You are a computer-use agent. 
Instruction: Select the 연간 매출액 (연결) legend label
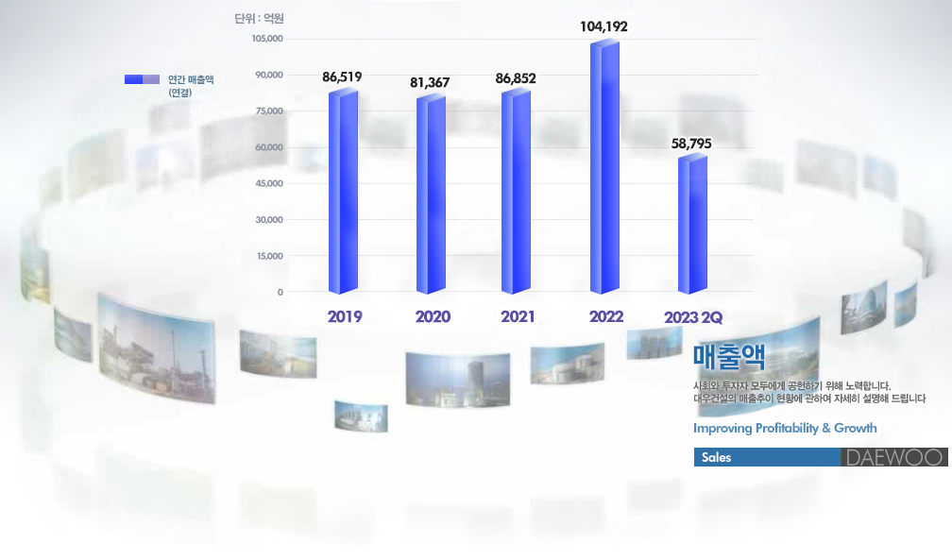[191, 86]
